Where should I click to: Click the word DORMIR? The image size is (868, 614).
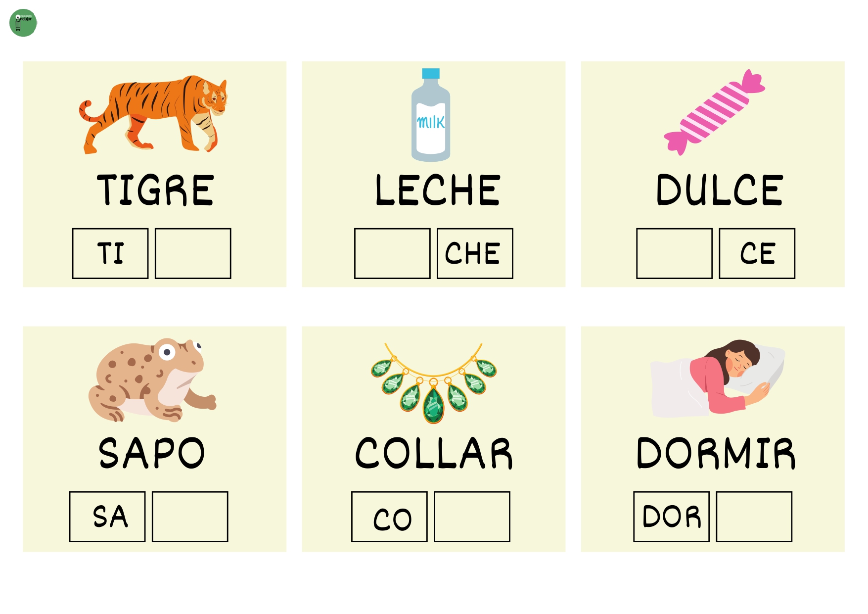(x=716, y=453)
